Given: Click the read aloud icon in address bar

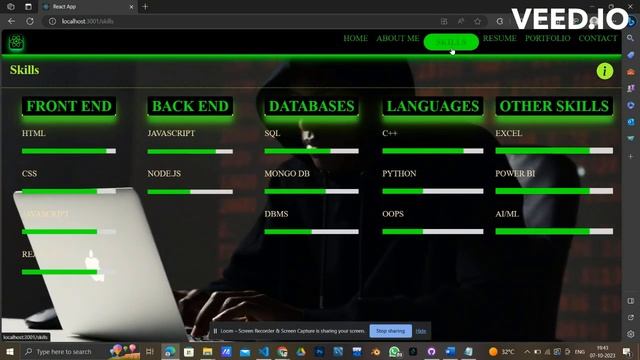Looking at the screenshot, I should (461, 21).
